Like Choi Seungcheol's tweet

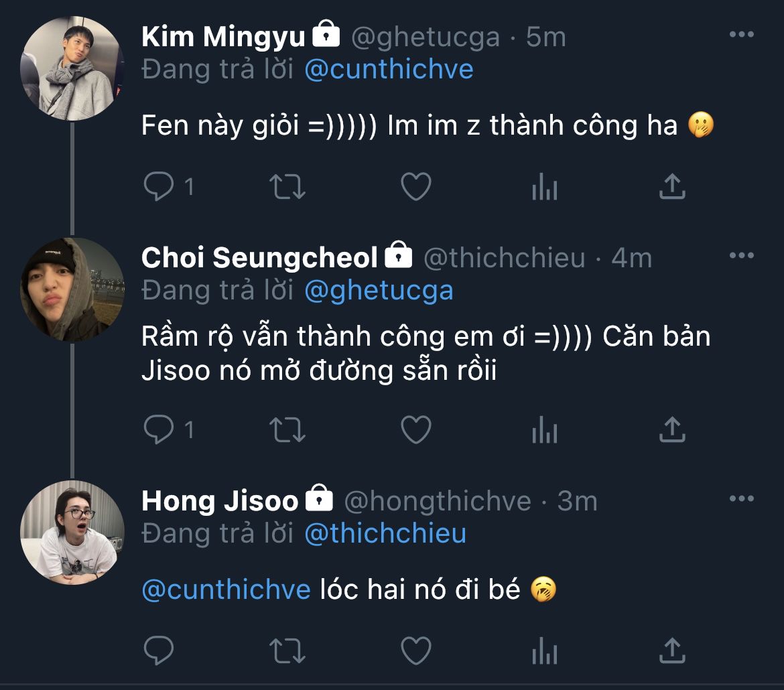click(415, 430)
